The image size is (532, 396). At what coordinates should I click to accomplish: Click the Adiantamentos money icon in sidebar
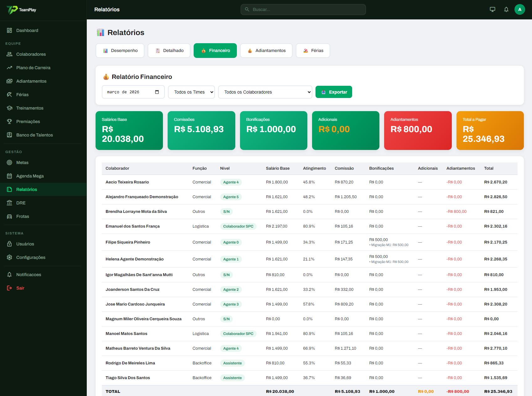[x=9, y=81]
